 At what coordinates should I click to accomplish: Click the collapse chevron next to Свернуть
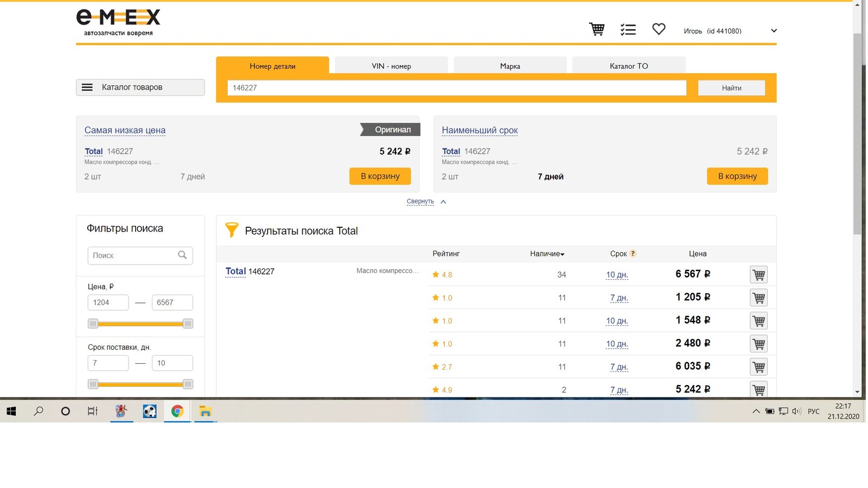pyautogui.click(x=443, y=202)
